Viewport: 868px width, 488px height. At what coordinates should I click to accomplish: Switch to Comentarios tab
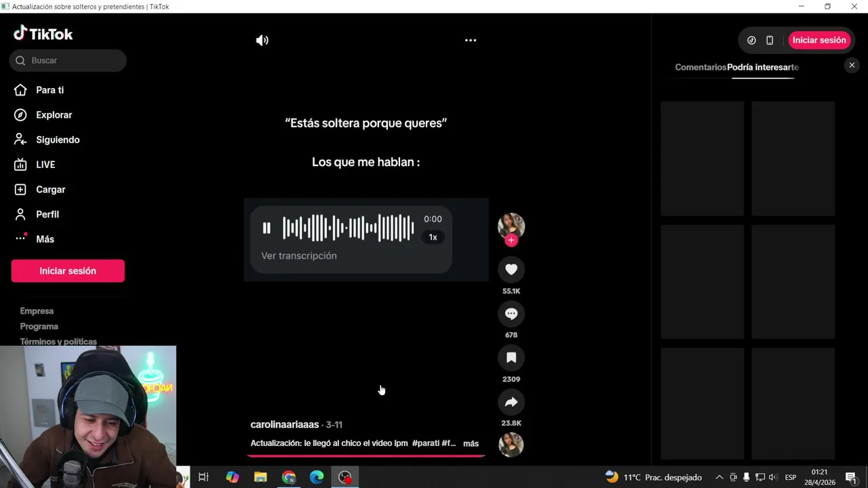[701, 67]
